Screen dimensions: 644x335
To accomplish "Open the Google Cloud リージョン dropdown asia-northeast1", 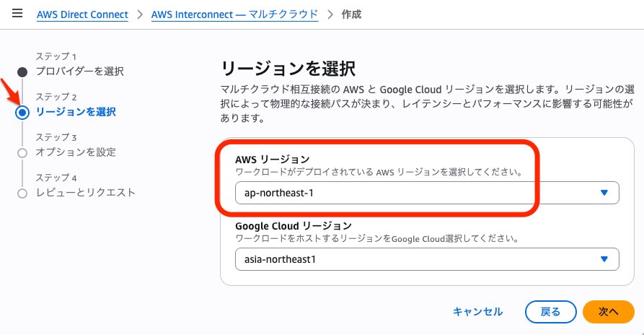I will 427,259.
